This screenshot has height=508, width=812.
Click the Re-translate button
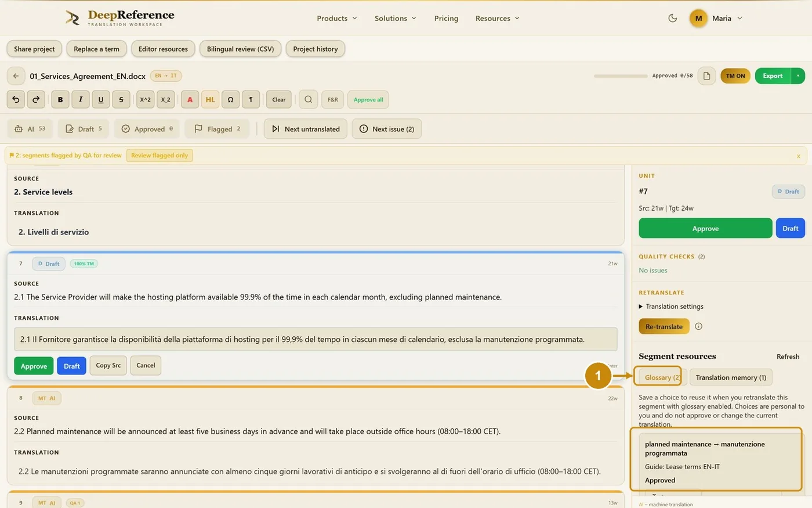(664, 326)
